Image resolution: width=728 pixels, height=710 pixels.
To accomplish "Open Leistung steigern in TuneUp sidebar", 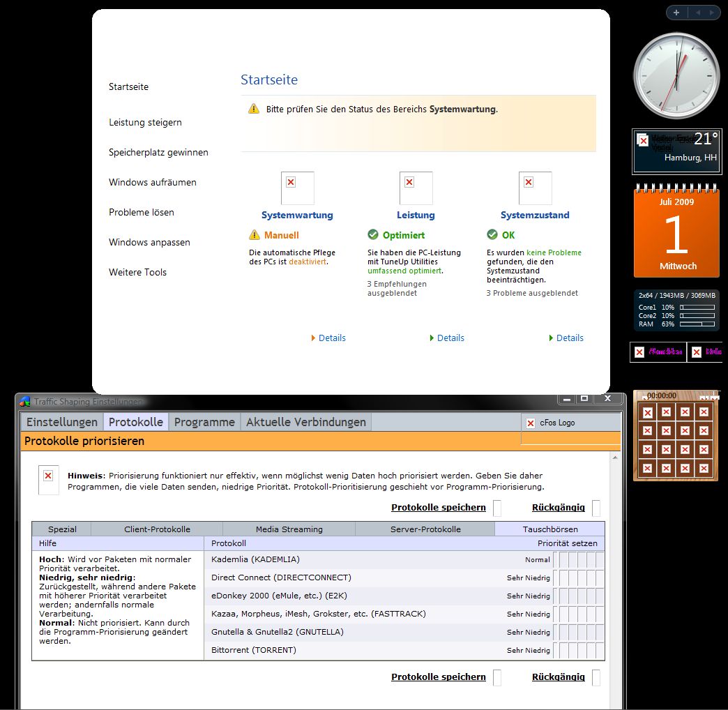I will (145, 123).
